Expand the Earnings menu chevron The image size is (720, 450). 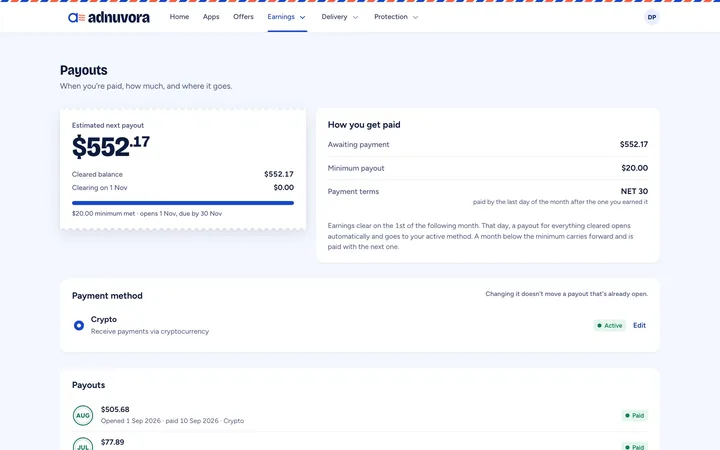303,17
